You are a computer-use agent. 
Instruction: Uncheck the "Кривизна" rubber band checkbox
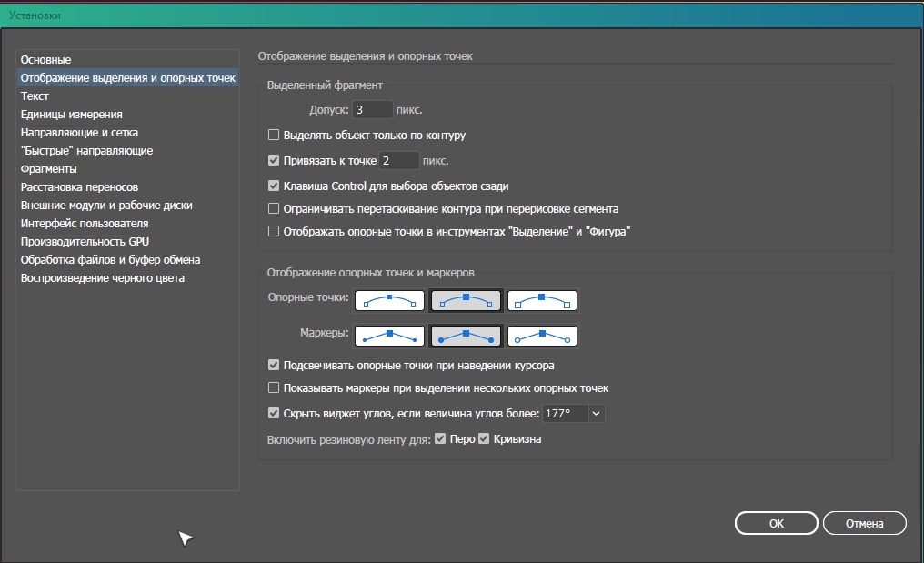click(484, 439)
